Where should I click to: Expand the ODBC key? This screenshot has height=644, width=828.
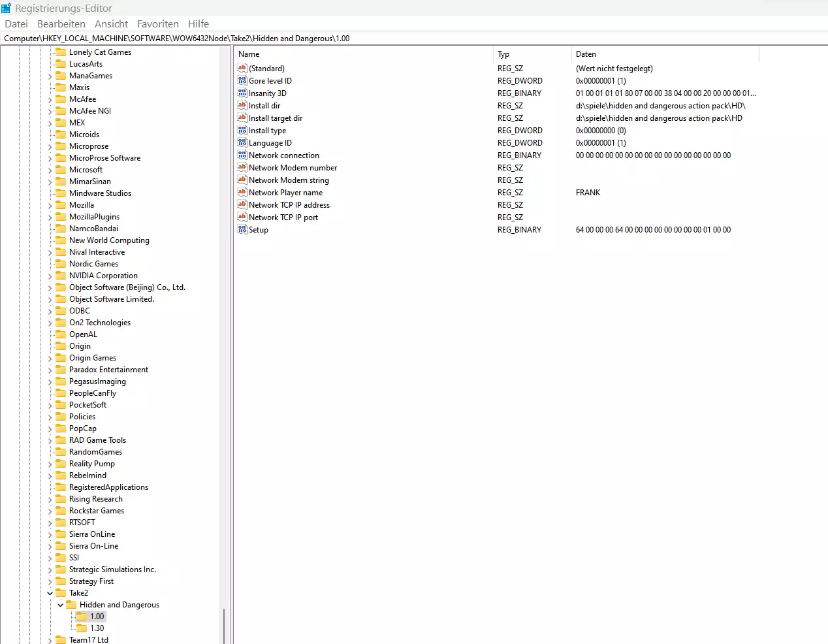coord(50,311)
